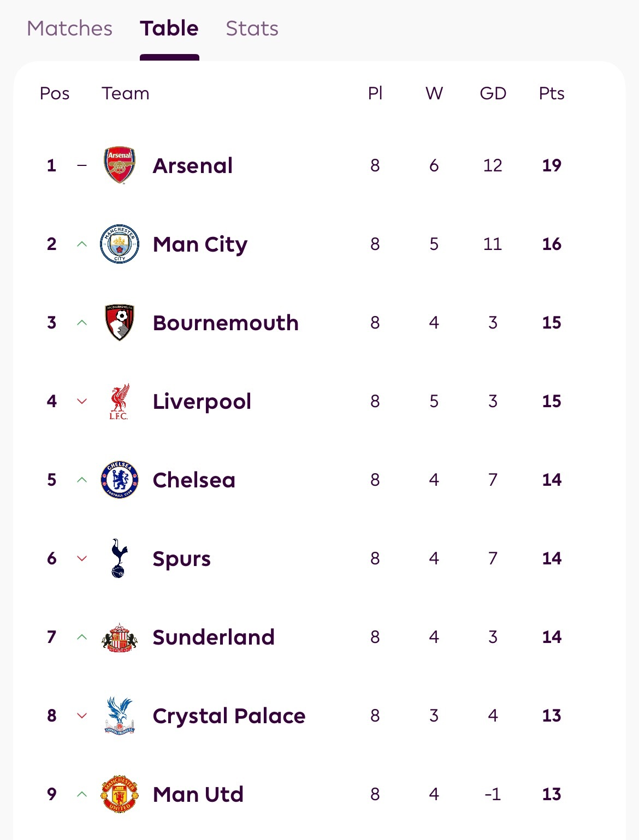The height and width of the screenshot is (840, 639).
Task: Click the GD column header
Action: 493,93
